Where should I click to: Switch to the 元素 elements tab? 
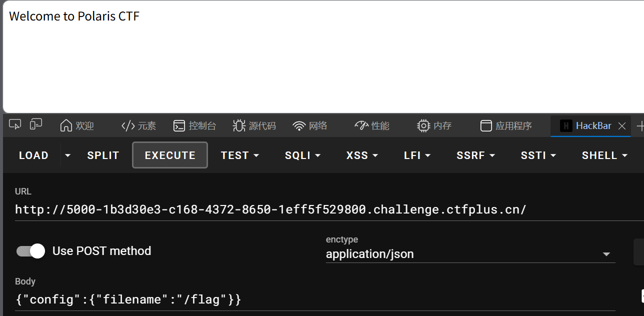(x=139, y=126)
